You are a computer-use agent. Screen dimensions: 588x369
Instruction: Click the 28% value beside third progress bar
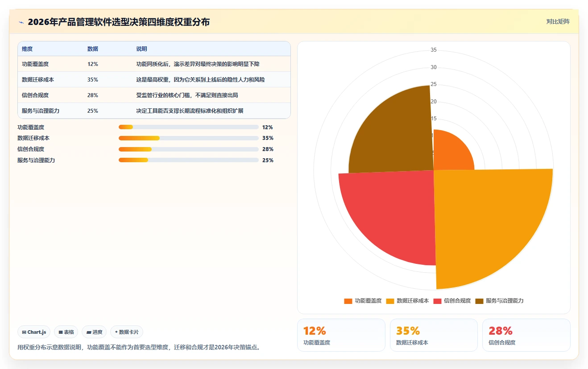pos(268,149)
